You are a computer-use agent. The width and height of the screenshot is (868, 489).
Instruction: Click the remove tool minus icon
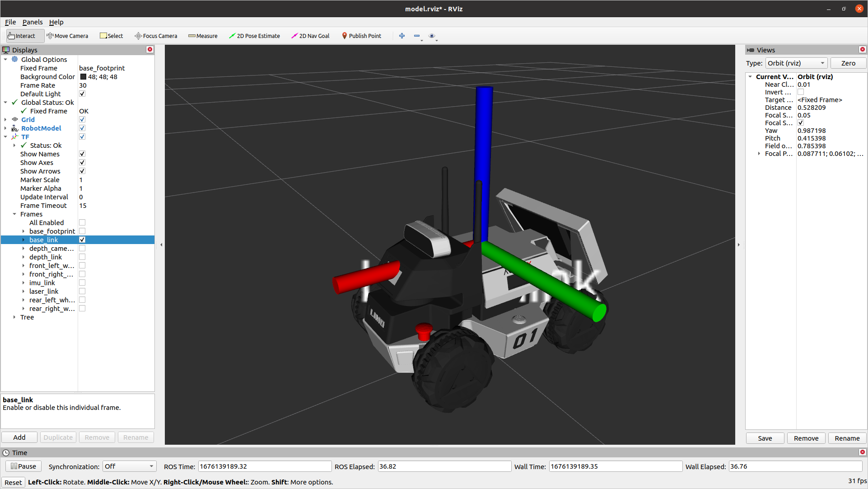click(417, 36)
